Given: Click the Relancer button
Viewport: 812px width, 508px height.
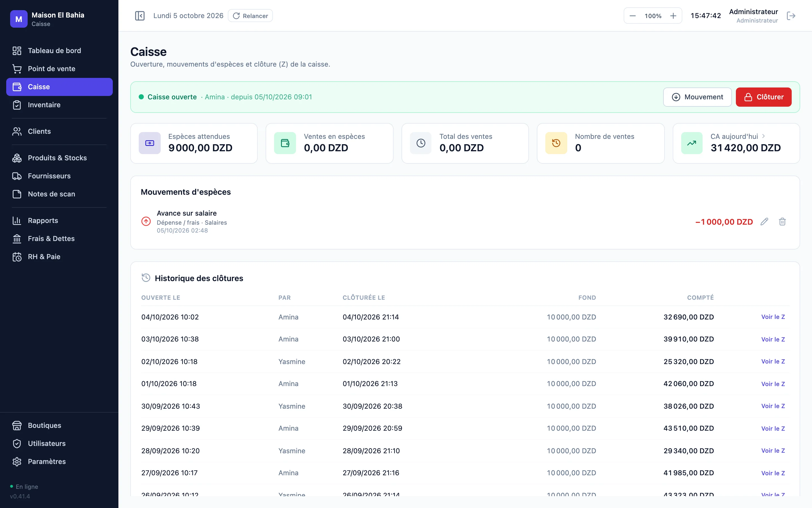Looking at the screenshot, I should [250, 16].
